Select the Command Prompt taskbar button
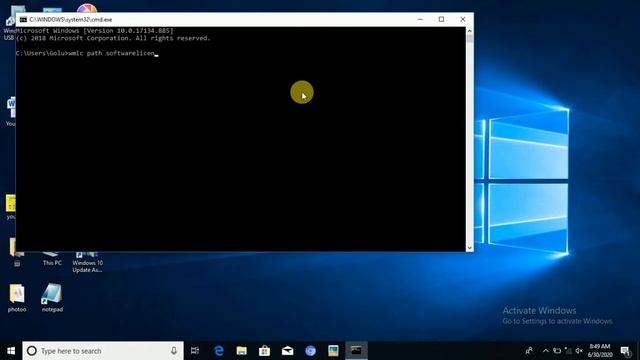The height and width of the screenshot is (360, 640). click(356, 351)
